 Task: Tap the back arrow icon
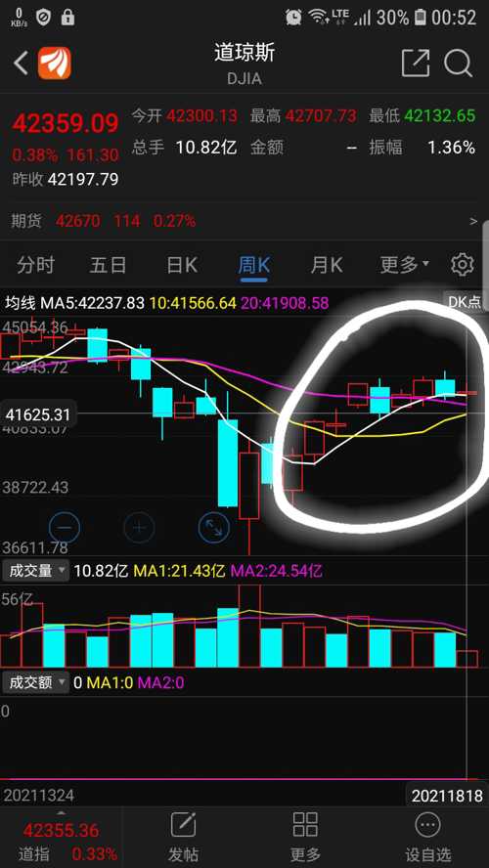tap(21, 64)
